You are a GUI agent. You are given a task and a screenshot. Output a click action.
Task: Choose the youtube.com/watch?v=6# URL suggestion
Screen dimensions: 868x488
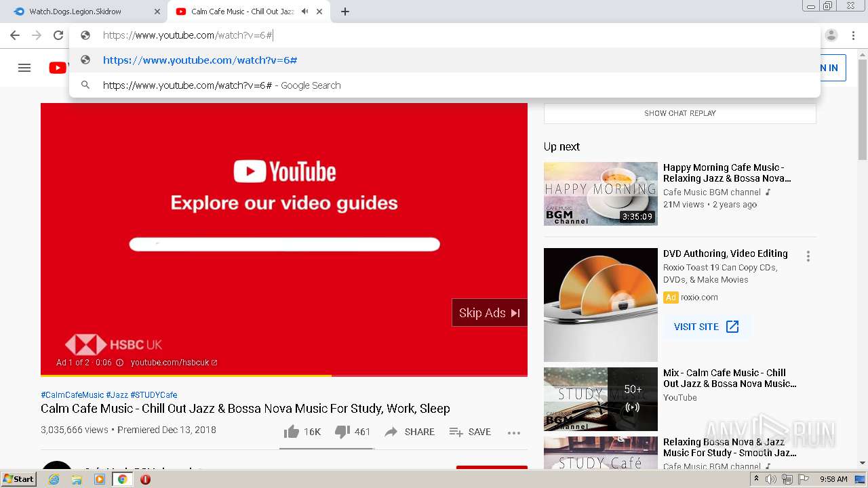pyautogui.click(x=444, y=60)
